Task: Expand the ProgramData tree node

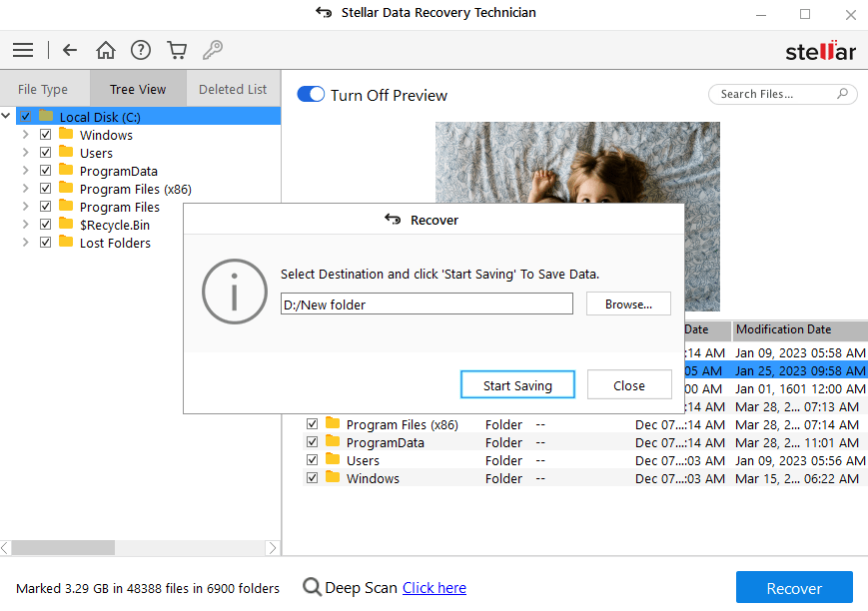Action: [25, 171]
